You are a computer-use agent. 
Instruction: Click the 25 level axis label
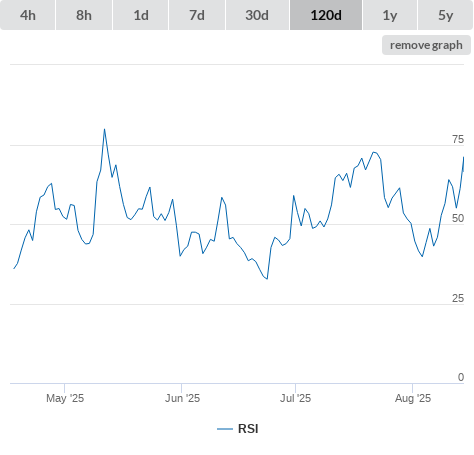click(458, 298)
